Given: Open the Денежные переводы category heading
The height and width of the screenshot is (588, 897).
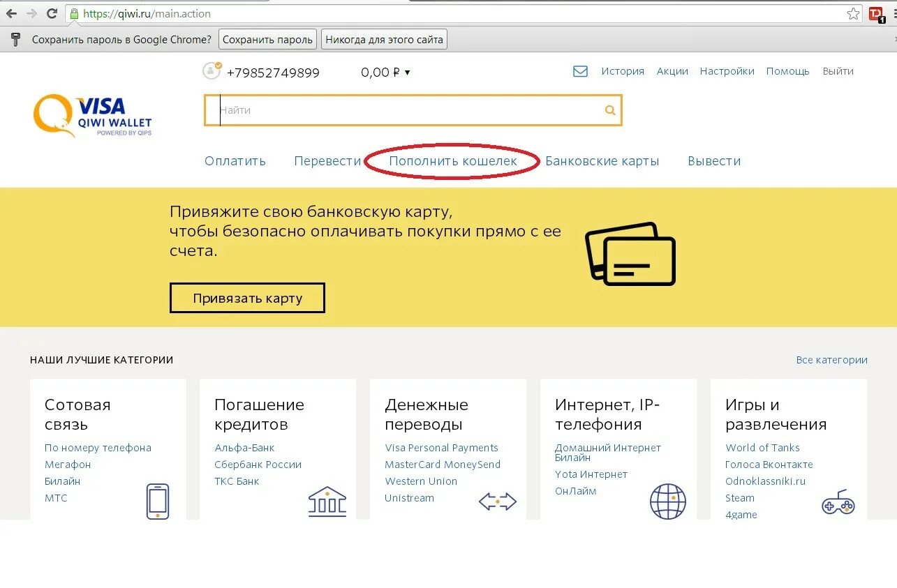Looking at the screenshot, I should click(x=427, y=414).
